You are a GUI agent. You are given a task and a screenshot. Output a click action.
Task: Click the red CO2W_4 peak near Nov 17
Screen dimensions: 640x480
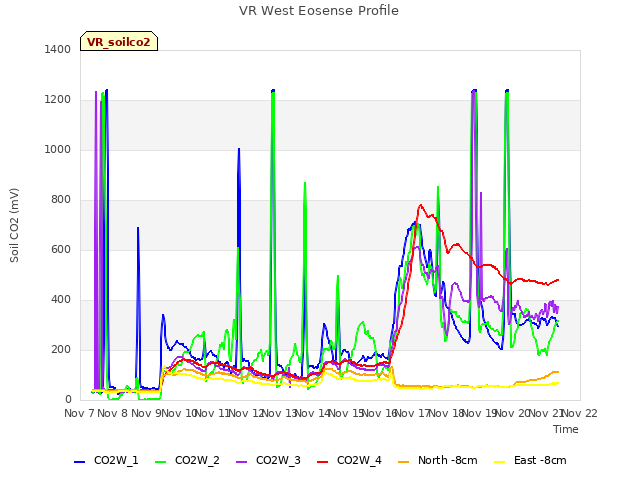coord(420,205)
